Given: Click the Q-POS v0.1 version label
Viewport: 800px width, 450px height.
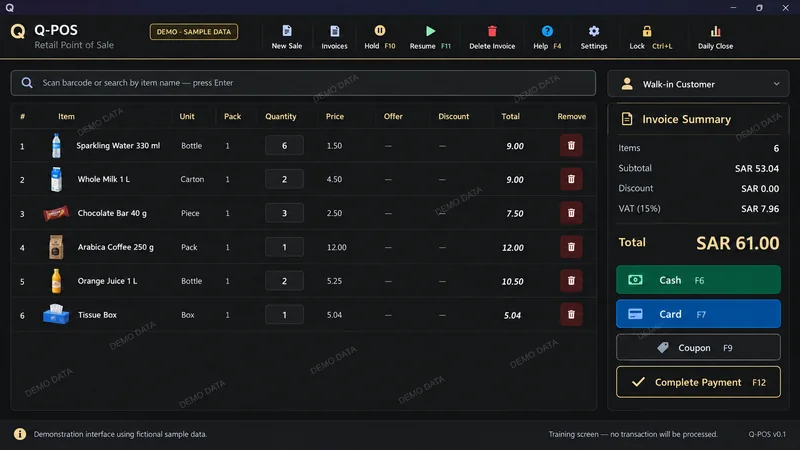Looking at the screenshot, I should click(x=767, y=434).
